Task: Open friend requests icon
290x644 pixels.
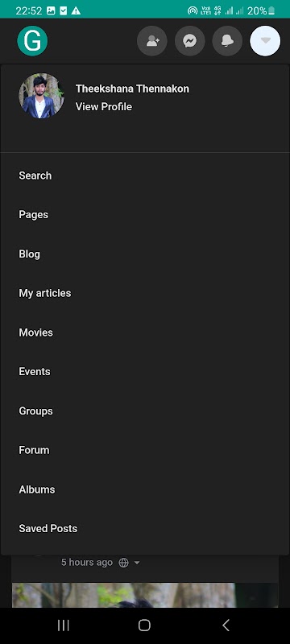Action: pyautogui.click(x=152, y=41)
